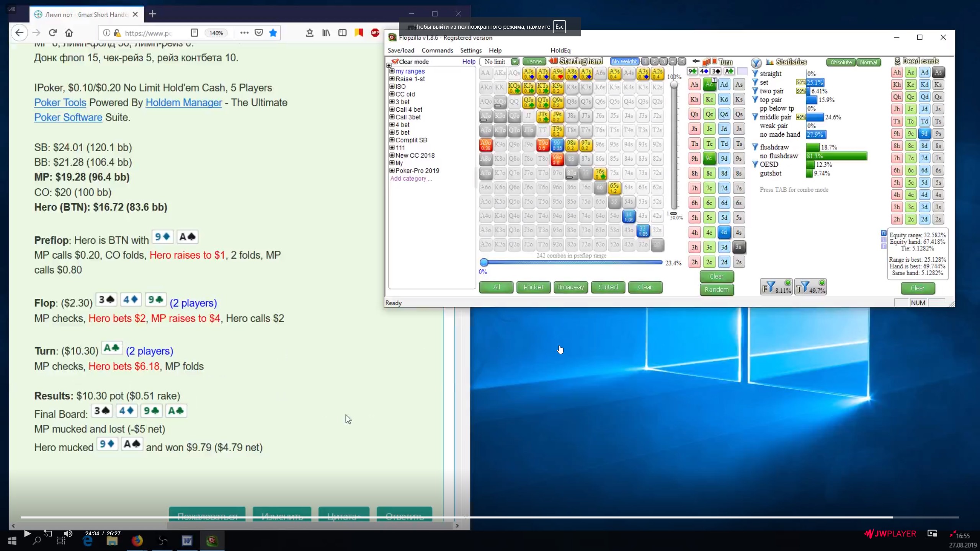
Task: Click the video progress bar in JW Player
Action: click(490, 517)
